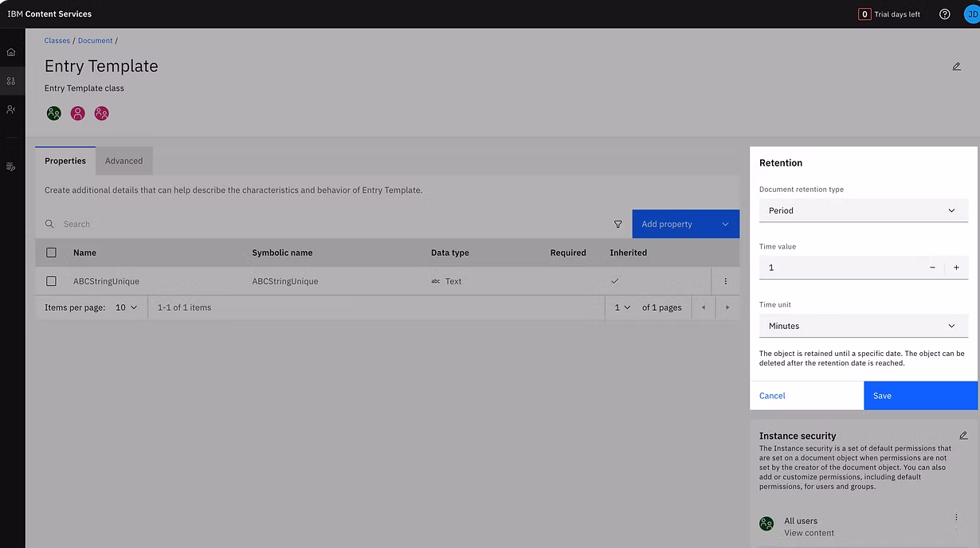The image size is (980, 548).
Task: Switch to the Properties tab
Action: coord(65,161)
